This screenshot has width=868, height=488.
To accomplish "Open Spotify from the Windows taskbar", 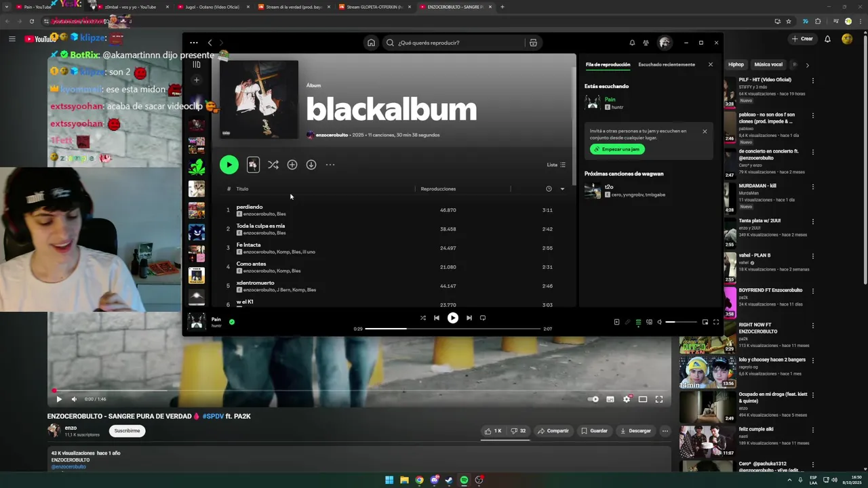I will (x=464, y=480).
